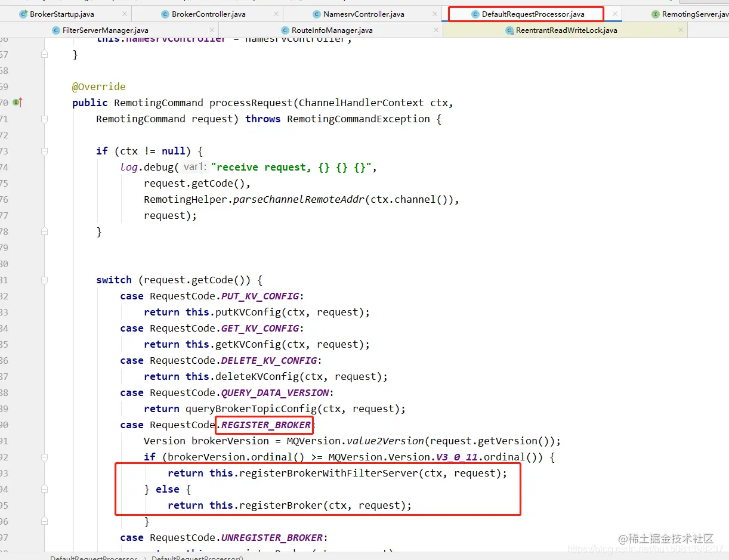Viewport: 729px width, 560px height.
Task: Click the PUT_KV_CONFIG constant
Action: tap(260, 296)
